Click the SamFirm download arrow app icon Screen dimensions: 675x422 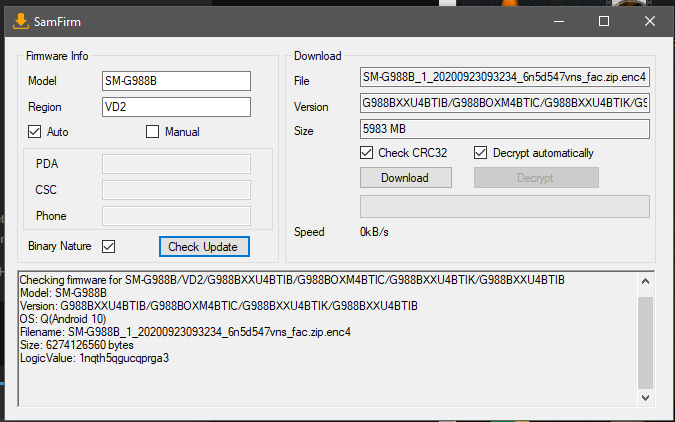pos(21,22)
